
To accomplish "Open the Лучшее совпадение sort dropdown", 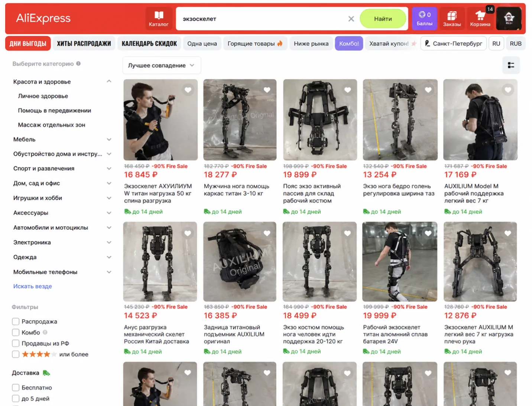I will [162, 65].
